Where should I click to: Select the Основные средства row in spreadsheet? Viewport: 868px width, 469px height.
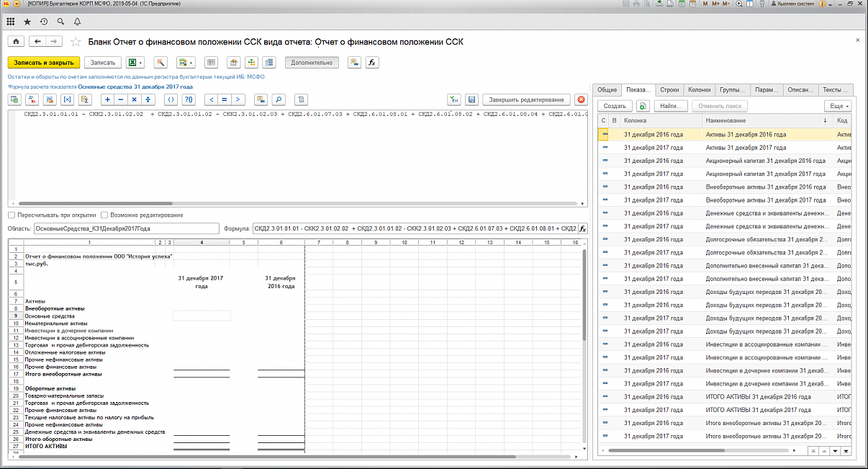[x=50, y=316]
